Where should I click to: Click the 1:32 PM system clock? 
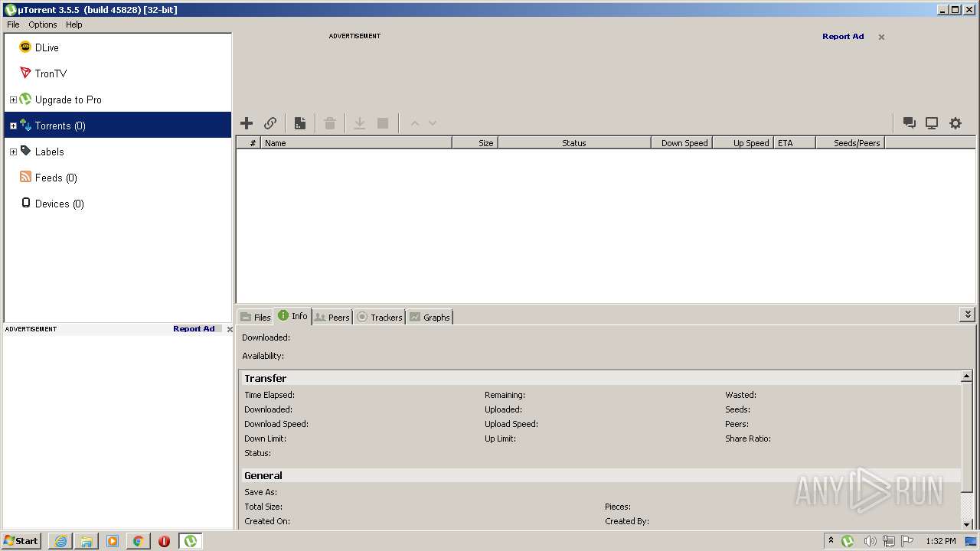coord(940,541)
